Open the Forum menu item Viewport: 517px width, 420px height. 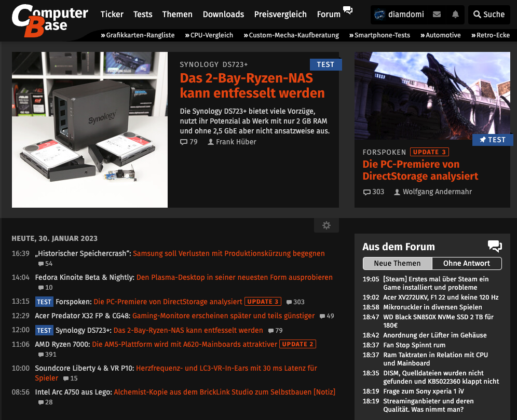tap(329, 15)
